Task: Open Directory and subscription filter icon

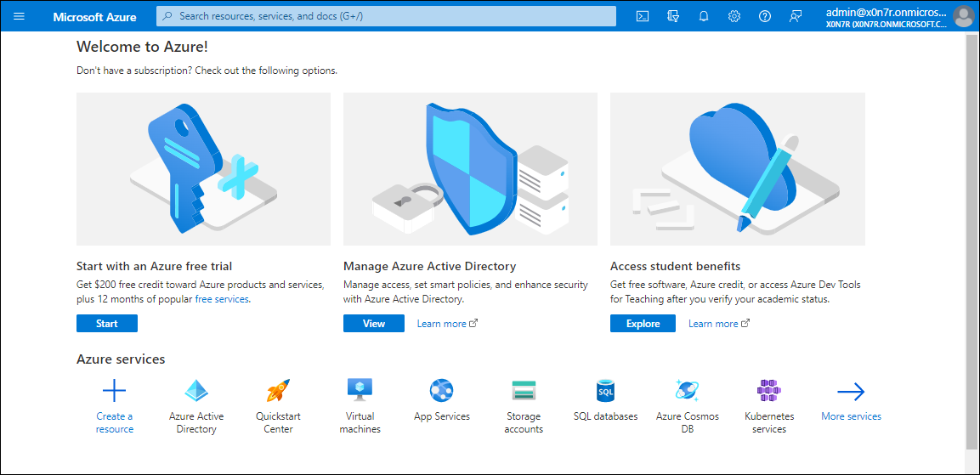Action: (x=673, y=16)
